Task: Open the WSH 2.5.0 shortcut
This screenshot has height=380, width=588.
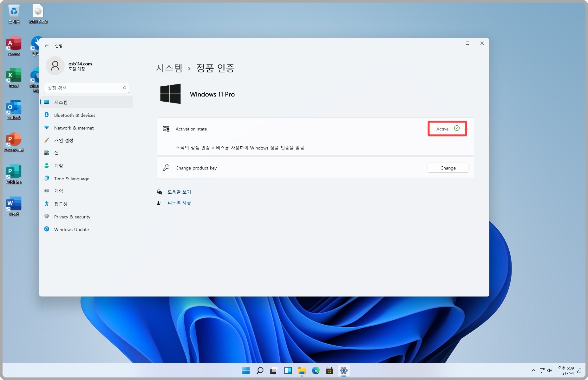Action: tap(38, 11)
